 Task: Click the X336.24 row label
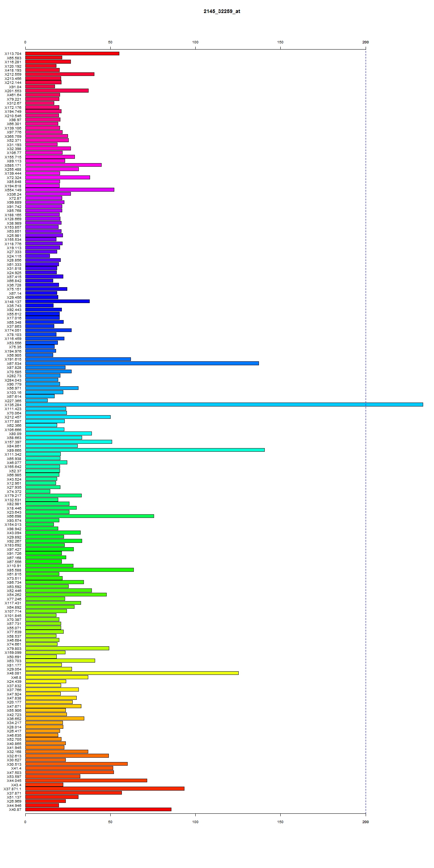[14, 194]
